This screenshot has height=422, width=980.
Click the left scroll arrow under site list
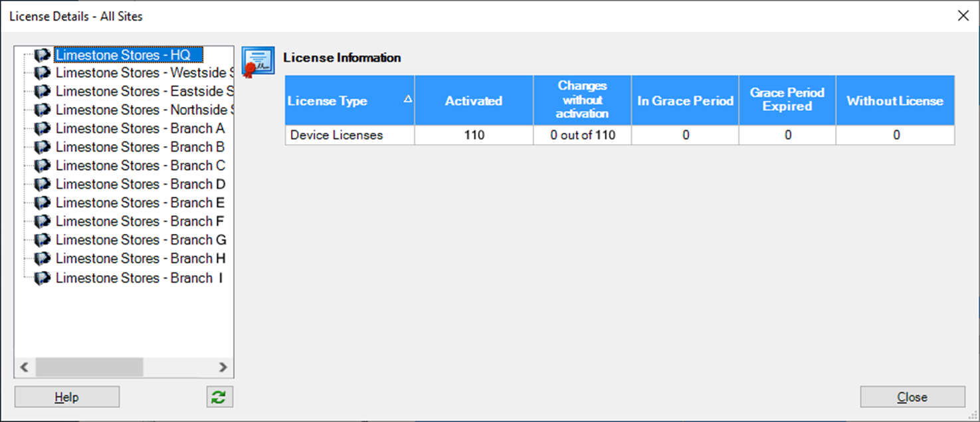pos(24,367)
